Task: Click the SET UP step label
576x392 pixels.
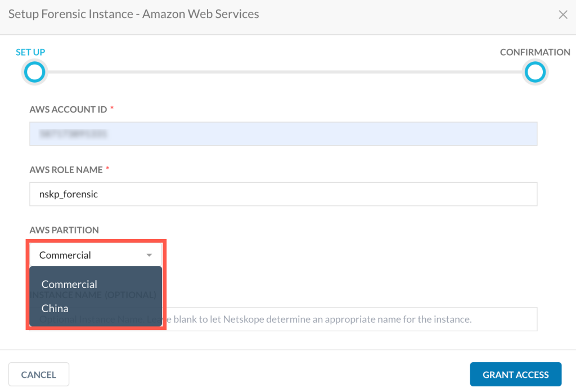Action: point(30,52)
